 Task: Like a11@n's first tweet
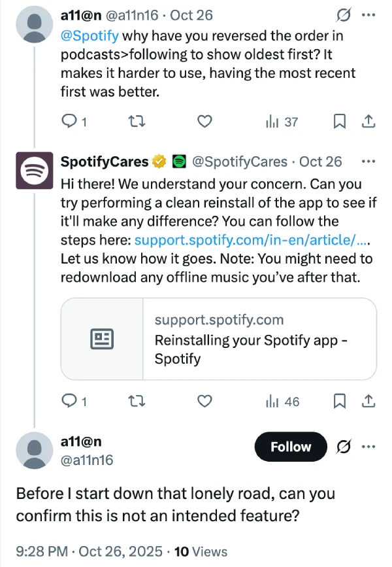click(204, 122)
